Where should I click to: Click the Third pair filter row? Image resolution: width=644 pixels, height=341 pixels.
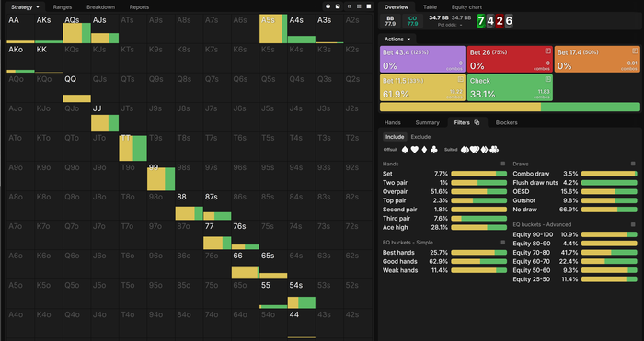444,219
